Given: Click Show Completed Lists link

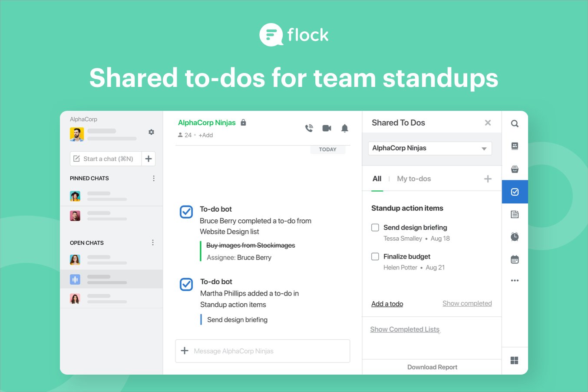Looking at the screenshot, I should pos(405,329).
